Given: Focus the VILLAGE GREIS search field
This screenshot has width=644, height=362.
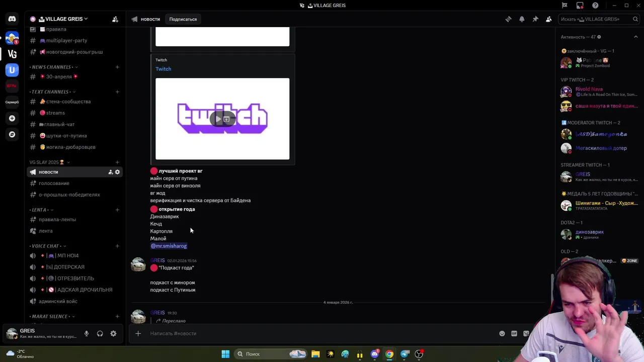Looking at the screenshot, I should pos(599,19).
